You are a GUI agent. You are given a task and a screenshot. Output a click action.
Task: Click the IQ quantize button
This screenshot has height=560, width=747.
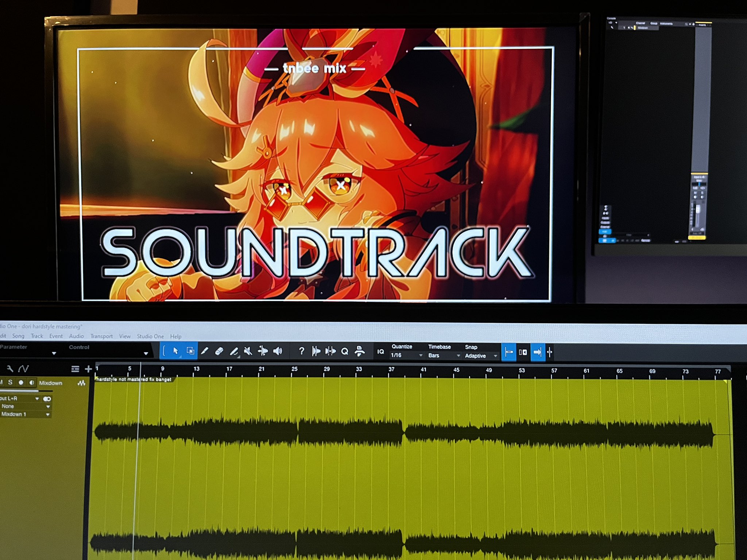(x=380, y=351)
